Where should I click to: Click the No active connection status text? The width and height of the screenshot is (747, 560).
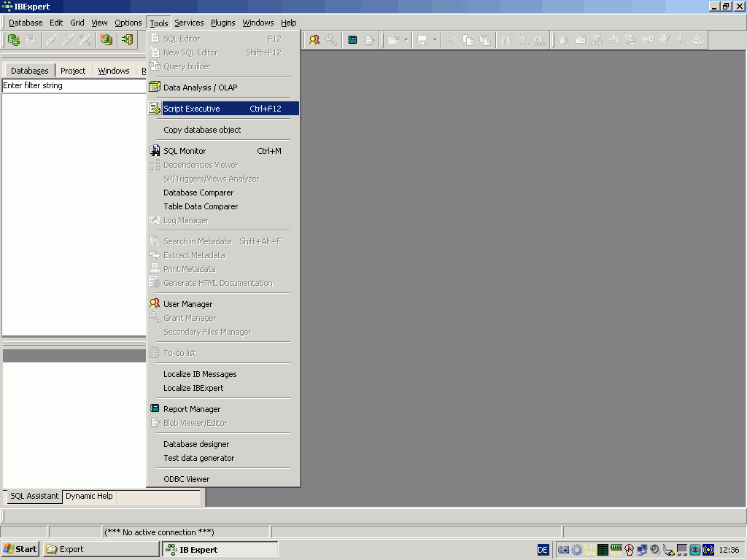pyautogui.click(x=160, y=532)
